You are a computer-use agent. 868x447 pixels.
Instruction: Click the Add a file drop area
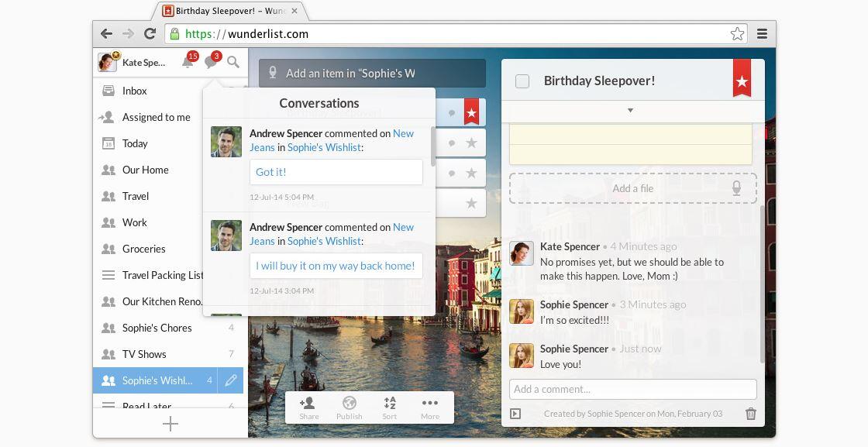pos(632,188)
